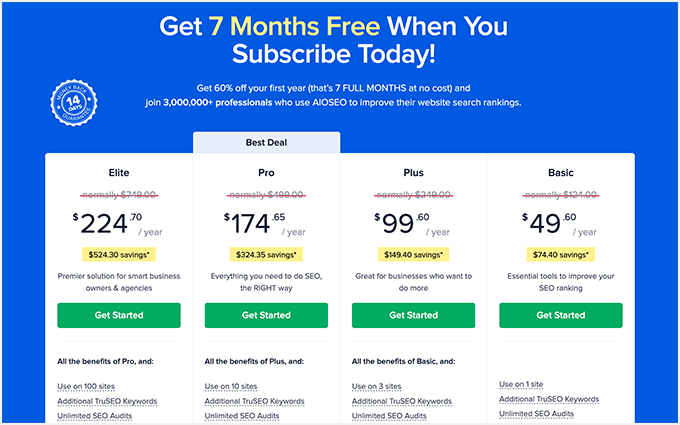The width and height of the screenshot is (680, 425).
Task: Click the $149.40 savings badge
Action: (413, 254)
